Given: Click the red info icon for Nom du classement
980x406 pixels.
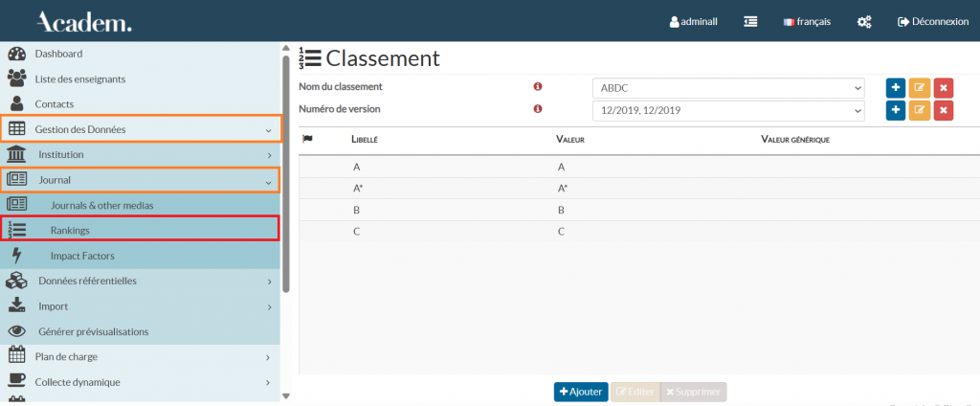Looking at the screenshot, I should click(538, 87).
